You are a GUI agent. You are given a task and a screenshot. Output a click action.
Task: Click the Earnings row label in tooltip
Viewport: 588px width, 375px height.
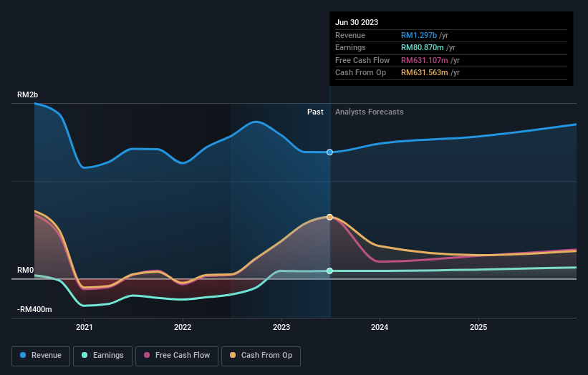point(350,47)
